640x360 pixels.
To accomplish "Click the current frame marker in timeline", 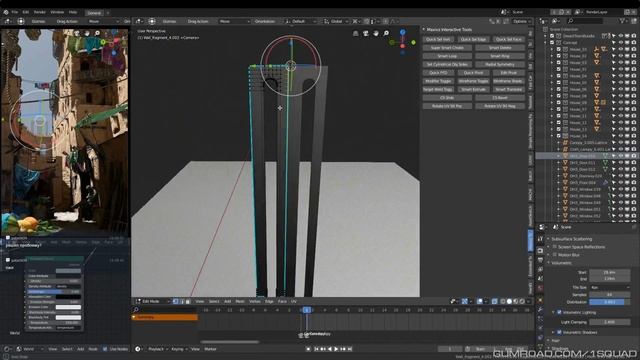I will 307,310.
